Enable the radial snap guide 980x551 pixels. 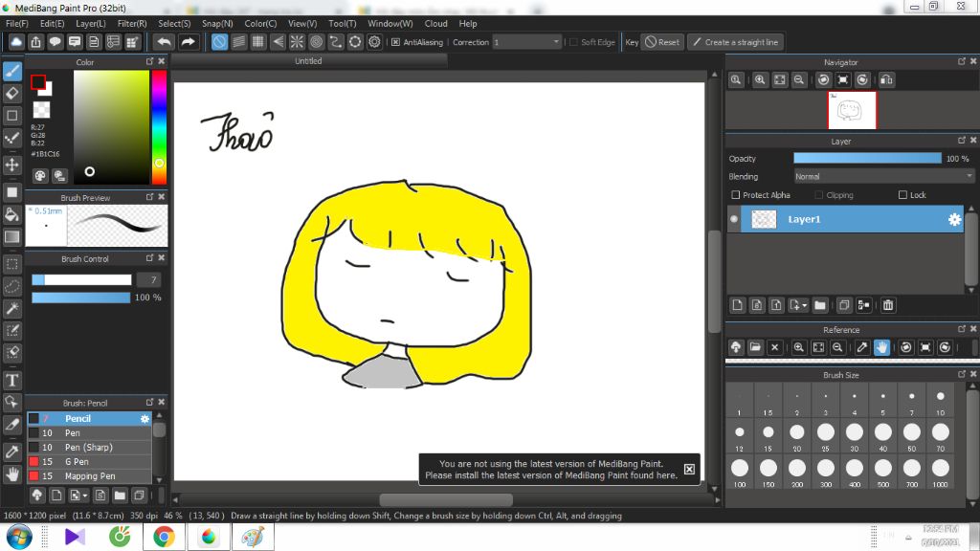click(297, 42)
